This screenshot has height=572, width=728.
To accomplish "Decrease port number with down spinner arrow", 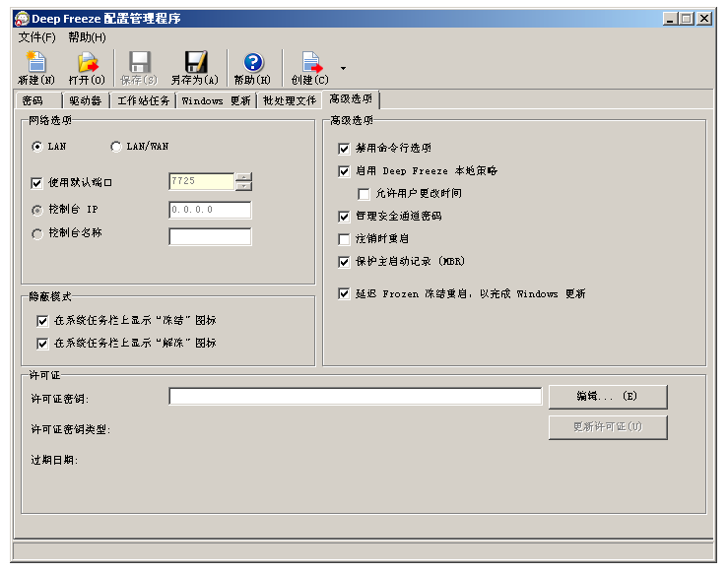I will coord(243,186).
